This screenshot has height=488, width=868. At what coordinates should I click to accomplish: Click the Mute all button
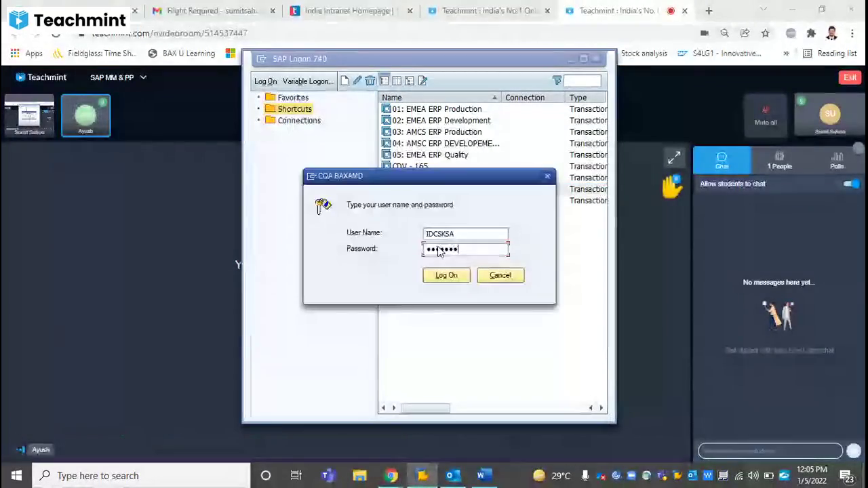[x=766, y=115]
